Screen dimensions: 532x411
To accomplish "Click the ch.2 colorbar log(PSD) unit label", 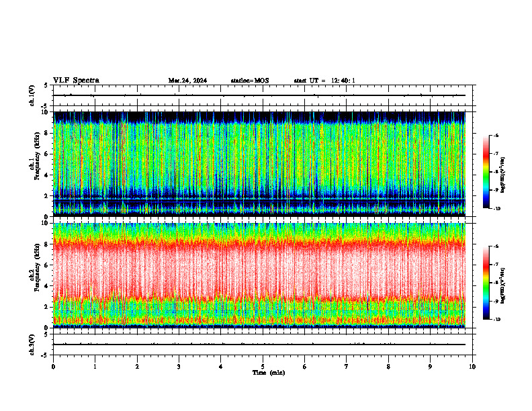I will tap(503, 285).
